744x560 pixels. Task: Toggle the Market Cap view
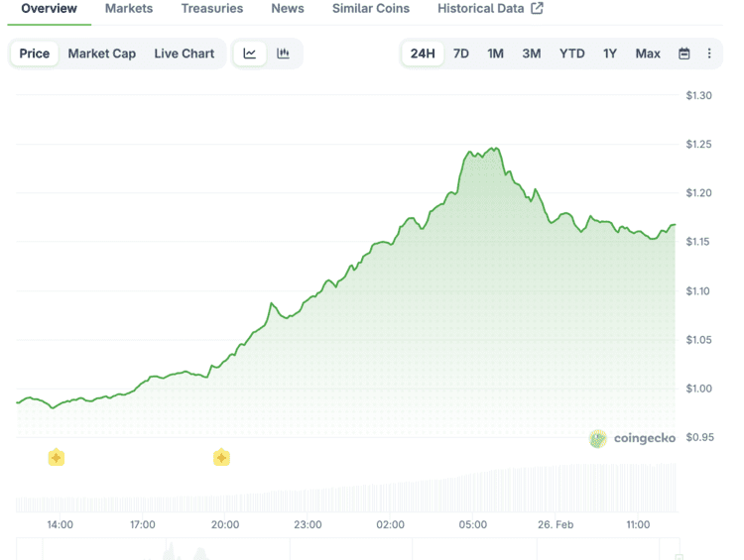pos(101,54)
